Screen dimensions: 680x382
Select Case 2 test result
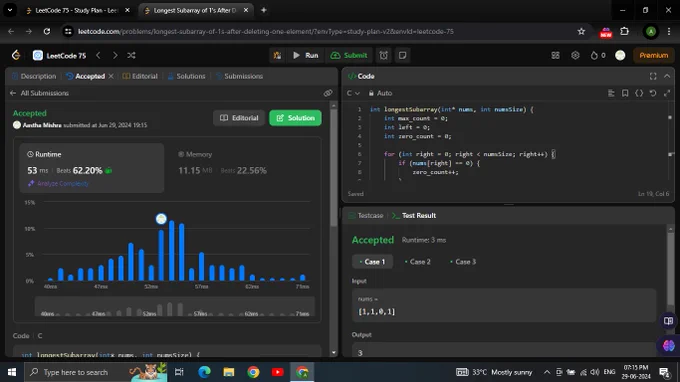[x=418, y=261]
